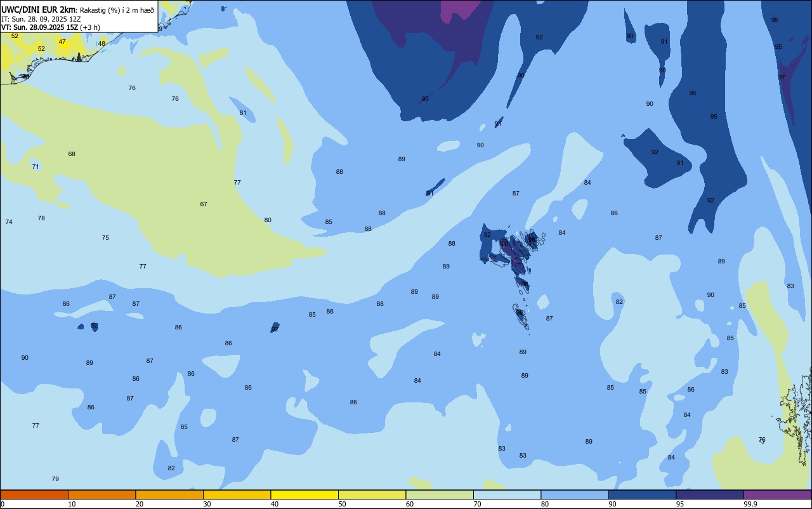Image resolution: width=812 pixels, height=509 pixels.
Task: Click the 'UWC/DINI EUR 2km' title text
Action: click(x=38, y=10)
